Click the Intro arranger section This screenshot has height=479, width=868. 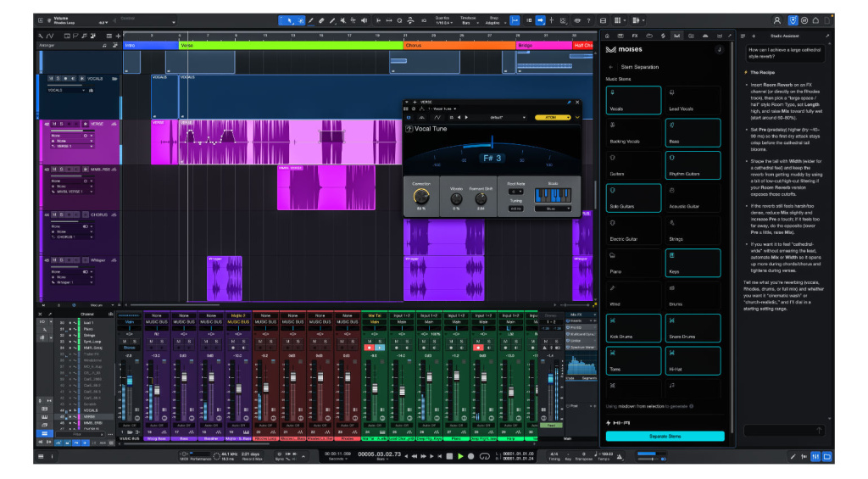(x=151, y=46)
